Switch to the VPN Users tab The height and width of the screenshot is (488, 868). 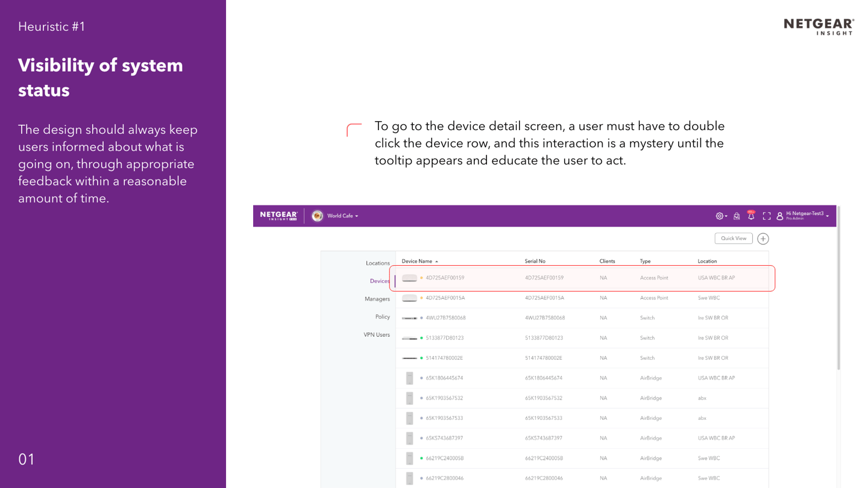click(x=377, y=335)
